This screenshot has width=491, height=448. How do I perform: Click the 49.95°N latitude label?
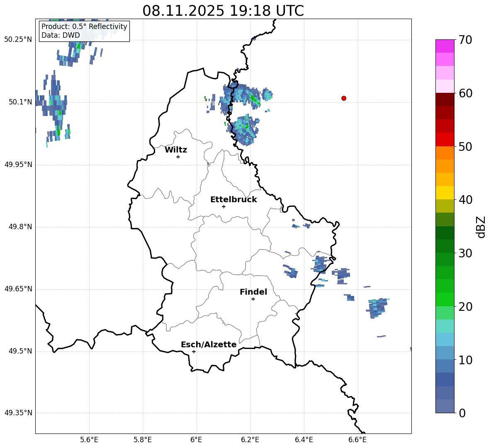click(x=18, y=165)
